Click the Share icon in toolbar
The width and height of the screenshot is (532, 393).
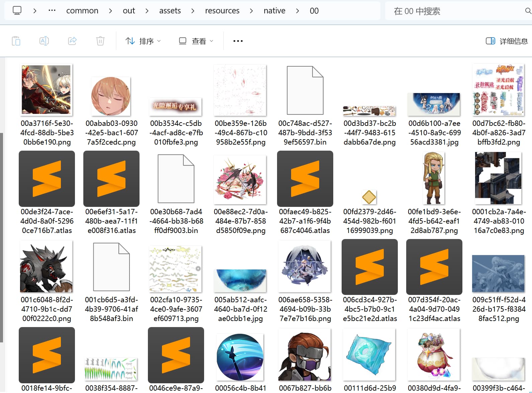tap(72, 41)
